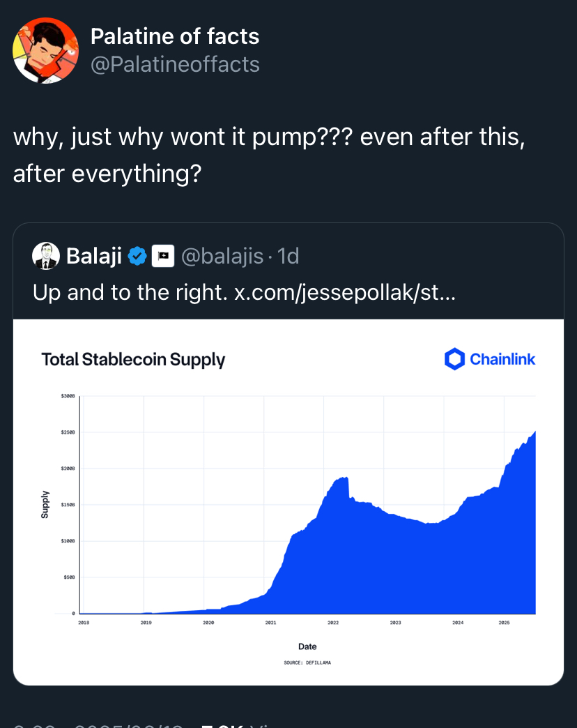The width and height of the screenshot is (577, 728).
Task: Open the Palatine of facts display name
Action: coord(175,36)
